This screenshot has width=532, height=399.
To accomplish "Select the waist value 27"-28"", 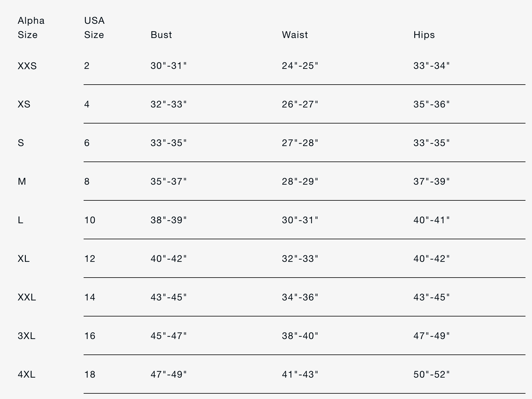I will pyautogui.click(x=300, y=143).
